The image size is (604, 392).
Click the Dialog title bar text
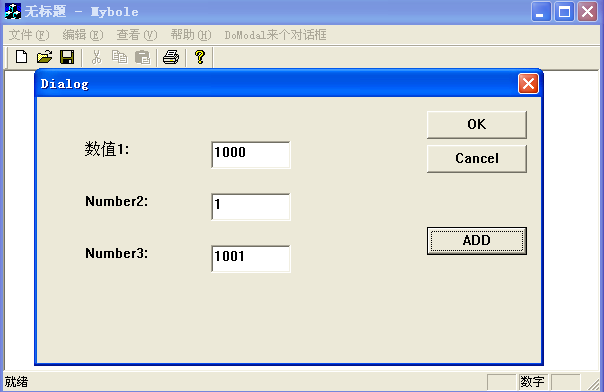64,84
